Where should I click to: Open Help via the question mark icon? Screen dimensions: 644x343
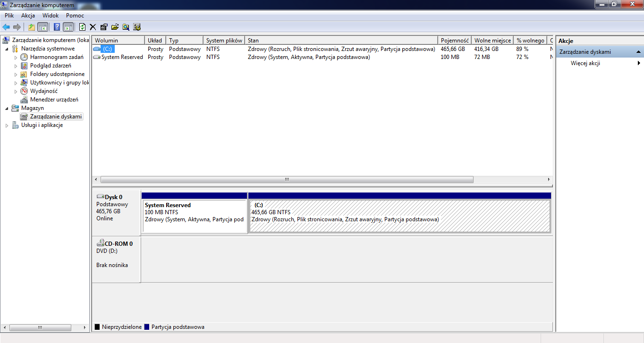coord(57,27)
